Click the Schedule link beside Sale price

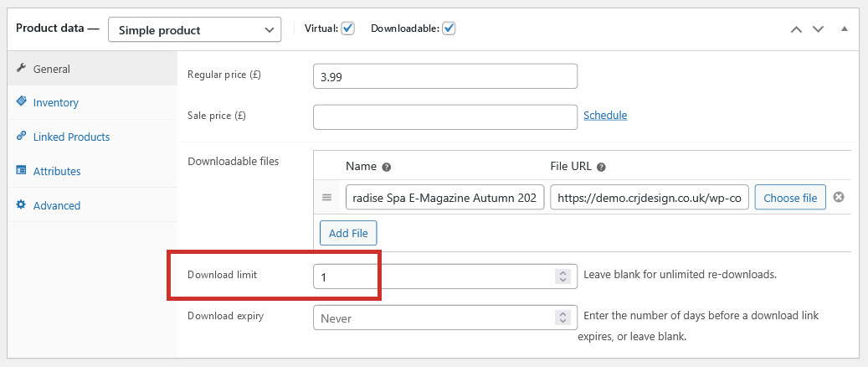[606, 116]
